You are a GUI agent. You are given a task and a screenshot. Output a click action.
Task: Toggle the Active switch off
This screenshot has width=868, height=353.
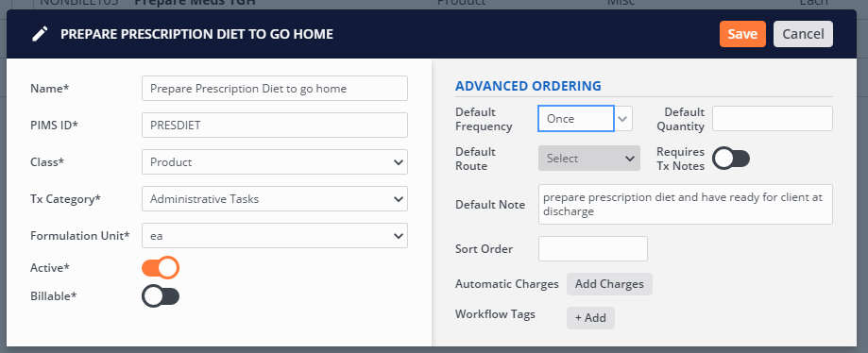(161, 268)
